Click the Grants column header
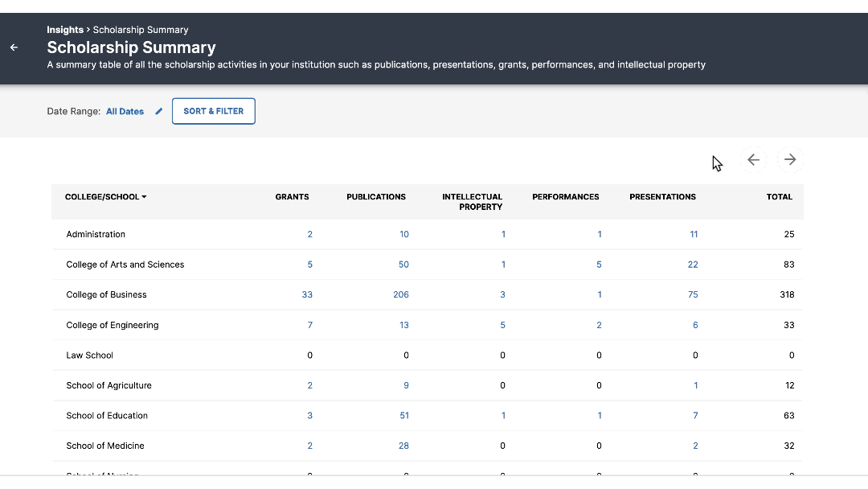 pos(292,197)
